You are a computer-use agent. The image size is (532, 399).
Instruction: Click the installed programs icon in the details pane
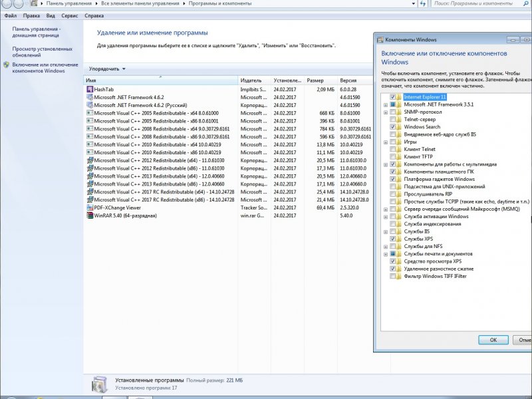click(99, 384)
